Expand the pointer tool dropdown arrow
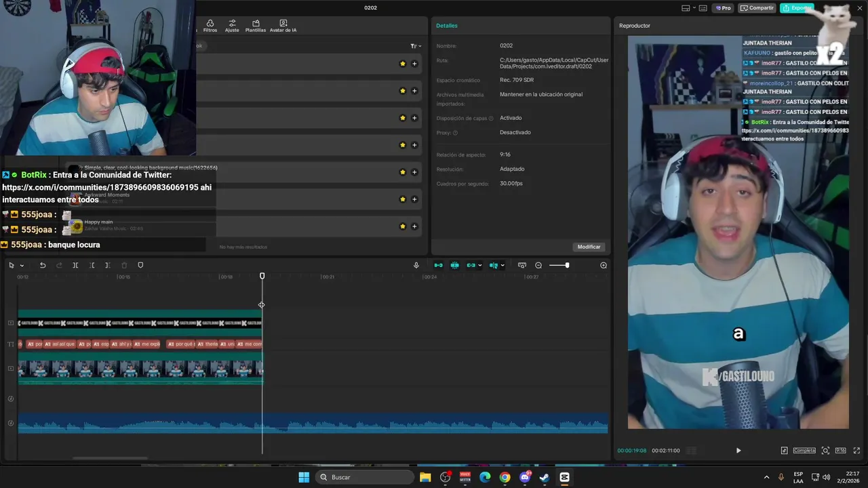This screenshot has height=488, width=868. tap(22, 266)
